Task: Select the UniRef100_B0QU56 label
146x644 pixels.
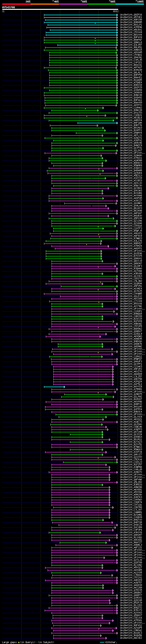Action: pyautogui.click(x=131, y=635)
